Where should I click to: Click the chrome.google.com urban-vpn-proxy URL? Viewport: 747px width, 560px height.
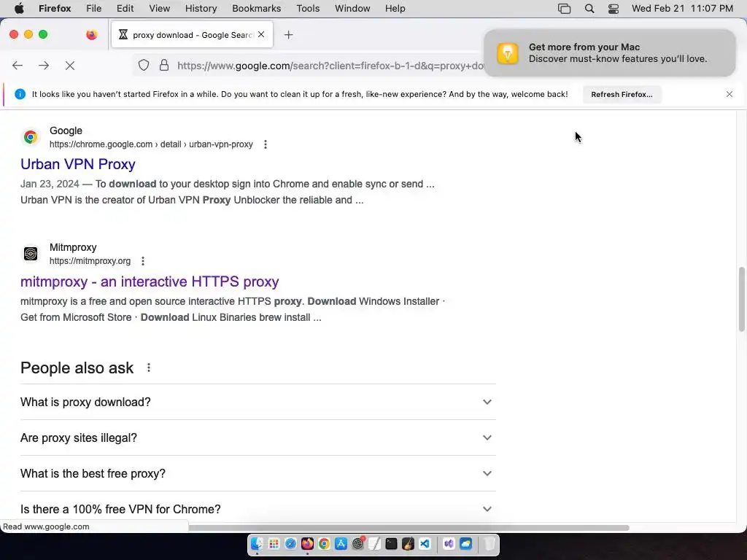pyautogui.click(x=151, y=144)
